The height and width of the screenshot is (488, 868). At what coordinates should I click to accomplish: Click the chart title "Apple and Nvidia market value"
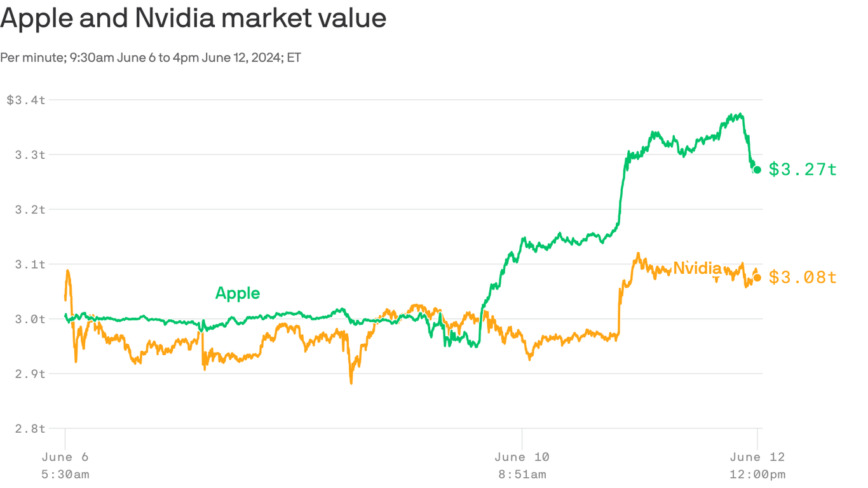(193, 18)
